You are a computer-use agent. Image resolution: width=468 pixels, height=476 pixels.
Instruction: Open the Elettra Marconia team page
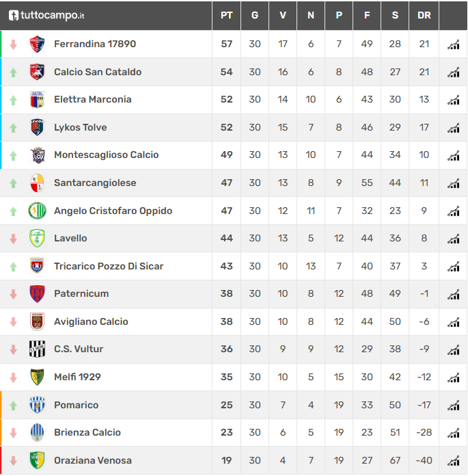[93, 99]
